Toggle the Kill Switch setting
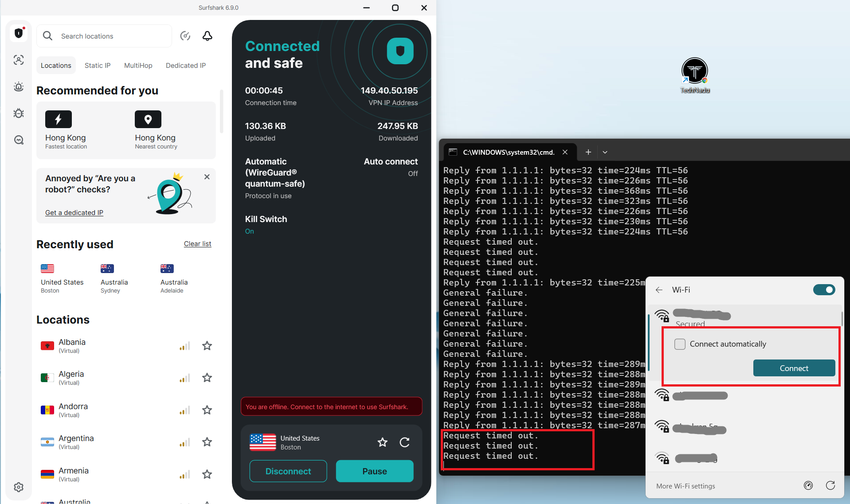Image resolution: width=850 pixels, height=504 pixels. [266, 224]
